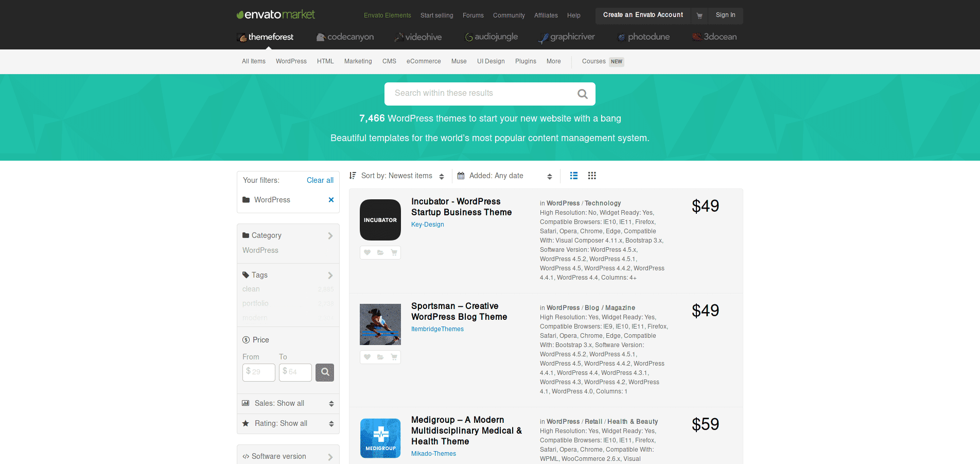Select WordPress in category bar

(291, 61)
